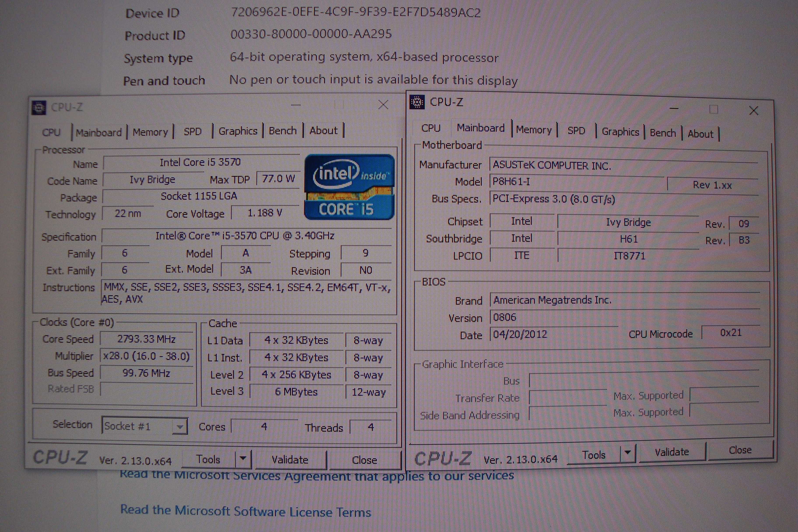Click Tools button in right CPU-Z window
798x532 pixels.
[x=594, y=455]
